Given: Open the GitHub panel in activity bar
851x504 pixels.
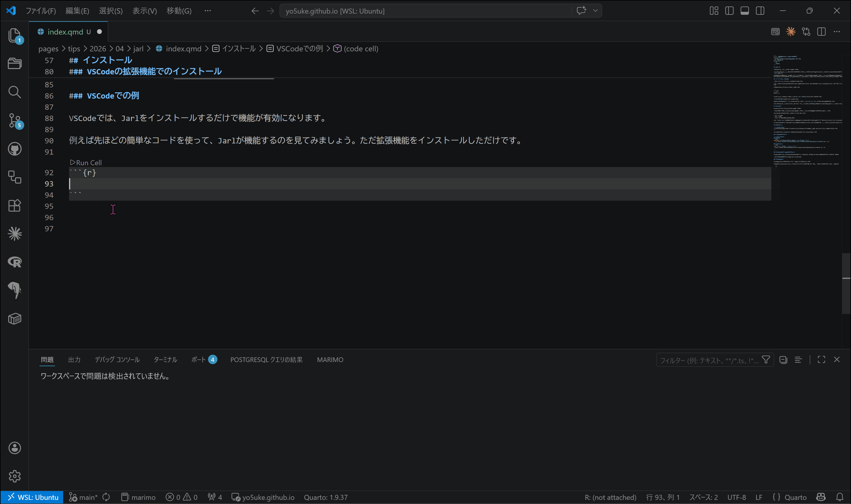Looking at the screenshot, I should pos(14,149).
